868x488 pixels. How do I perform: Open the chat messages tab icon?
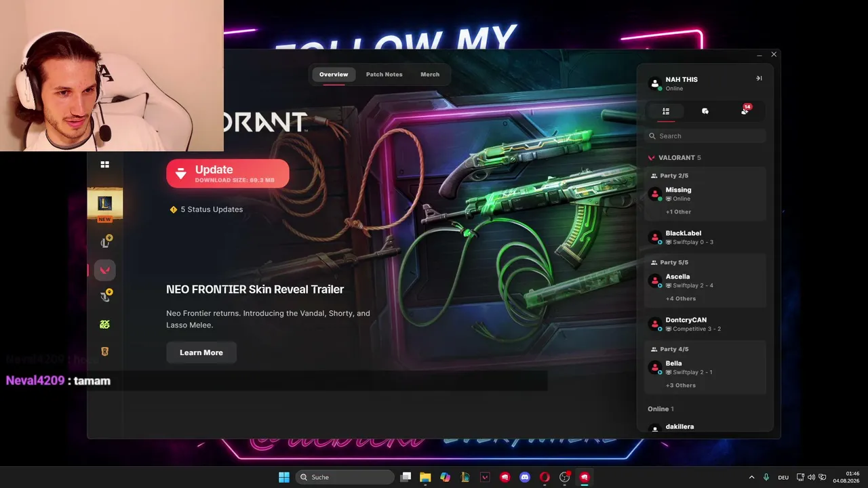click(x=705, y=111)
